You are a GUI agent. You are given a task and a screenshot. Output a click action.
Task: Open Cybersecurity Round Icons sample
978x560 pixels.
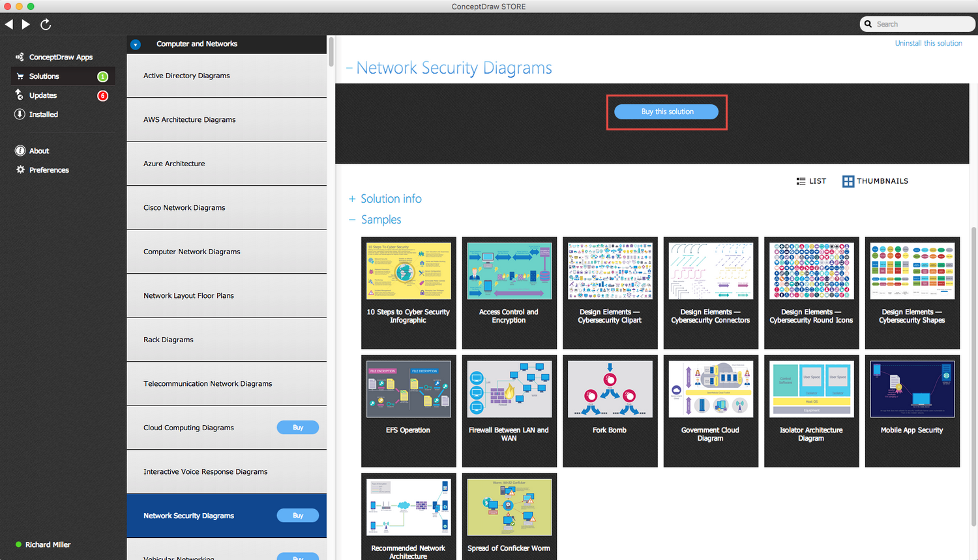(812, 293)
